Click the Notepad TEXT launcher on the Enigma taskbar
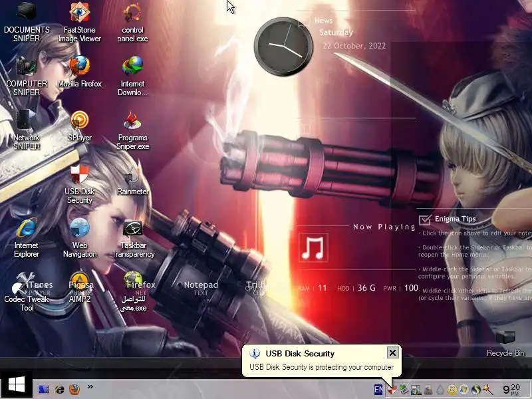The height and width of the screenshot is (399, 532). coord(201,288)
